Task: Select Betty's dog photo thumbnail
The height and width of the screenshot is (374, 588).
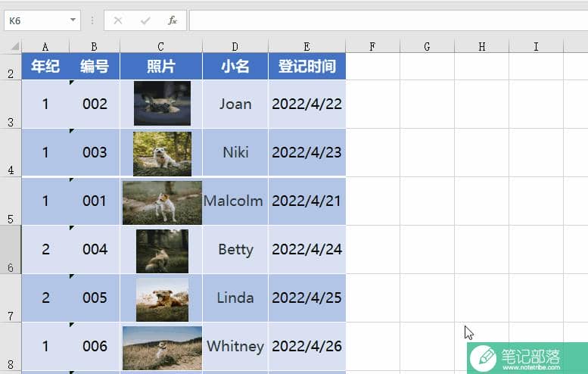Action: [x=162, y=251]
